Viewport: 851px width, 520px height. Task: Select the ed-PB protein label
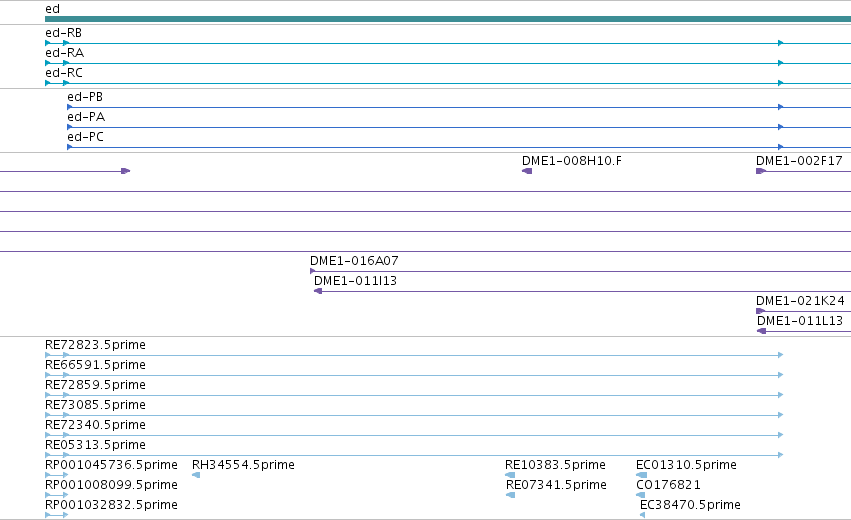coord(85,97)
